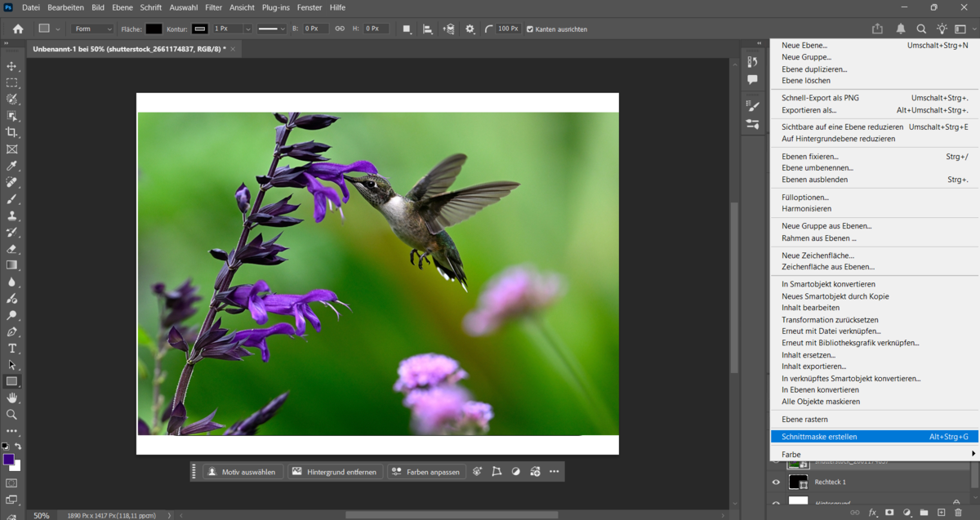Click the Motiv auswählen button
Viewport: 980px width, 520px height.
tap(243, 471)
